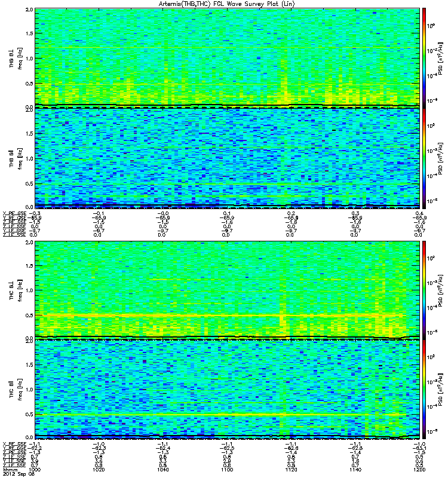Click the '0.4' value in THB X_RE_GSE row

[x=419, y=213]
